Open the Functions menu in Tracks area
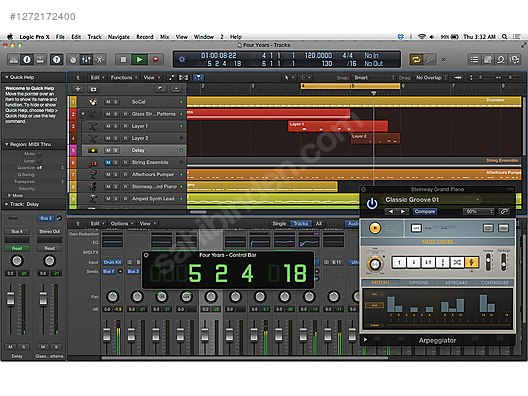Viewport: 528px width, 396px height. (x=124, y=78)
